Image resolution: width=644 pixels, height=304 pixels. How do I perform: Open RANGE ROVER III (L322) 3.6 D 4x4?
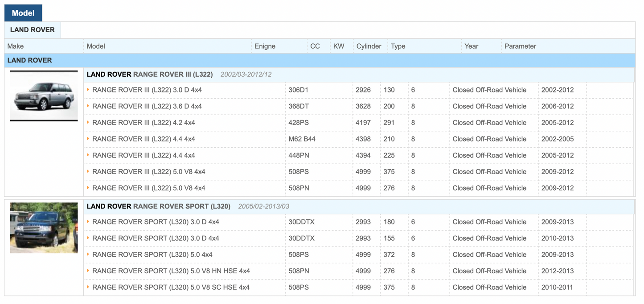pos(147,106)
